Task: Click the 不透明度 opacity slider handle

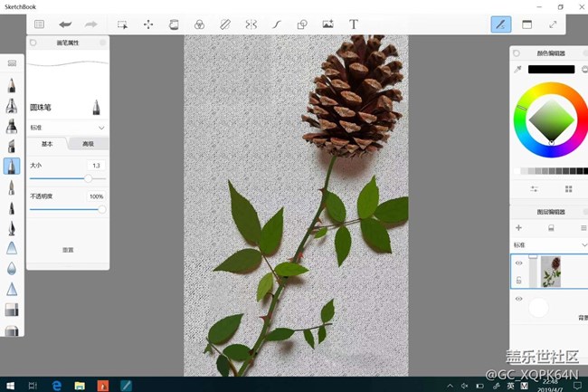Action: (101, 209)
